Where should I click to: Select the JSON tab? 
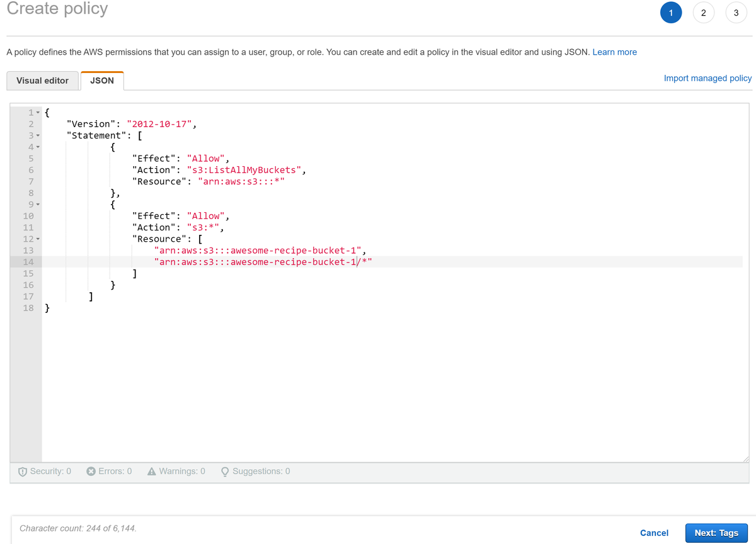click(x=102, y=81)
